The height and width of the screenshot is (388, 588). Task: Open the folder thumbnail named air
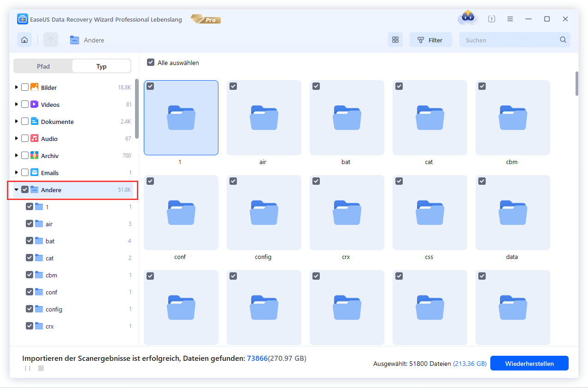pos(264,118)
